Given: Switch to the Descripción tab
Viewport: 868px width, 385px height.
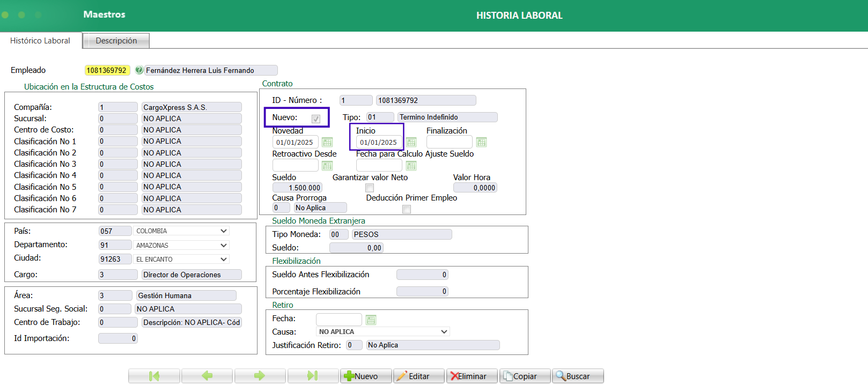Looking at the screenshot, I should 116,41.
